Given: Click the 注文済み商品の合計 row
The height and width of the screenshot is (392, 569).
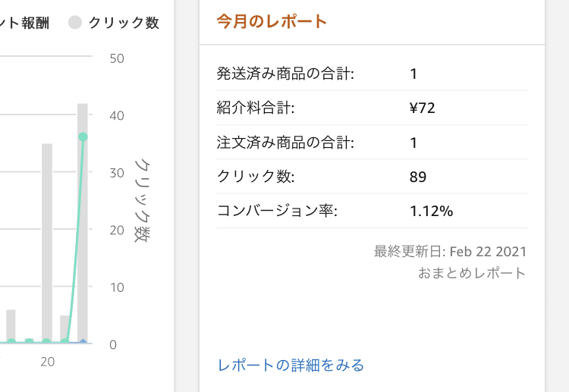Looking at the screenshot, I should (372, 143).
